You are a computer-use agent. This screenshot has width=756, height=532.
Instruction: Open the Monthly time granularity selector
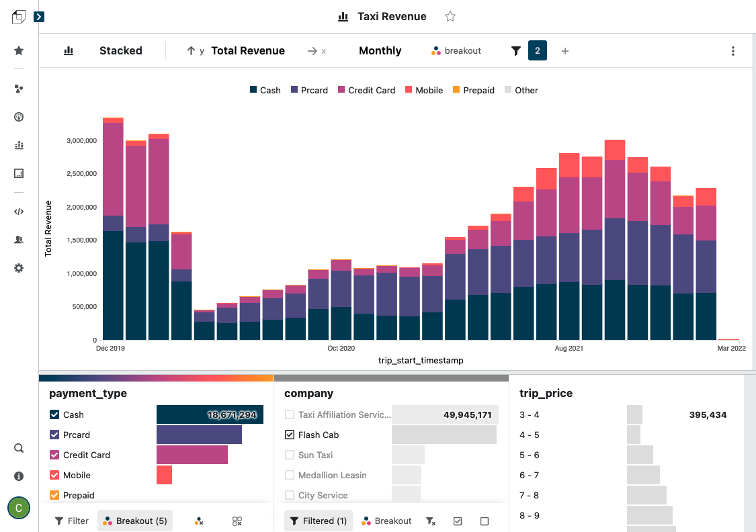click(x=380, y=51)
